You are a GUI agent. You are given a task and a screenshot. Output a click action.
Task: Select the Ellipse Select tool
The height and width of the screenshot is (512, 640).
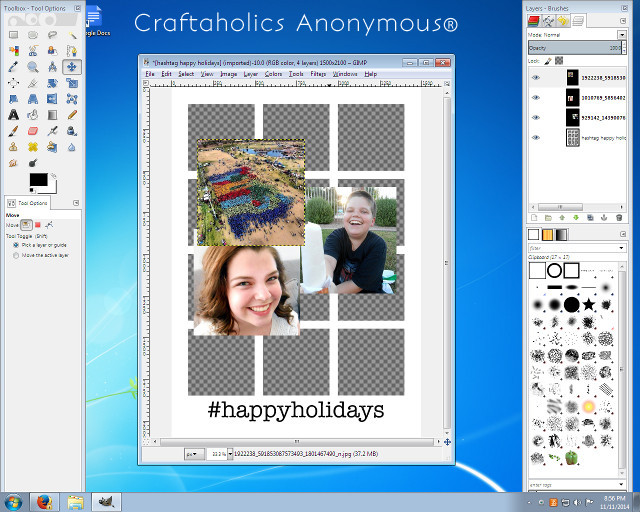(x=33, y=35)
